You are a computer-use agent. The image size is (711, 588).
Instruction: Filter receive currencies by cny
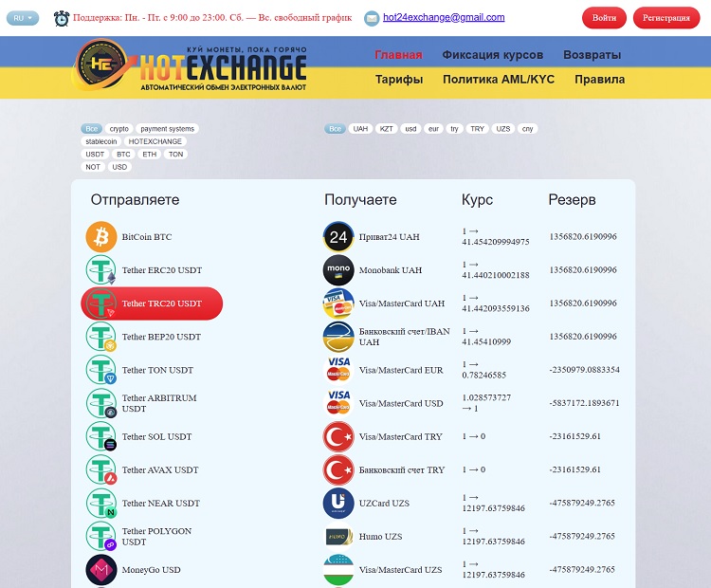[527, 129]
